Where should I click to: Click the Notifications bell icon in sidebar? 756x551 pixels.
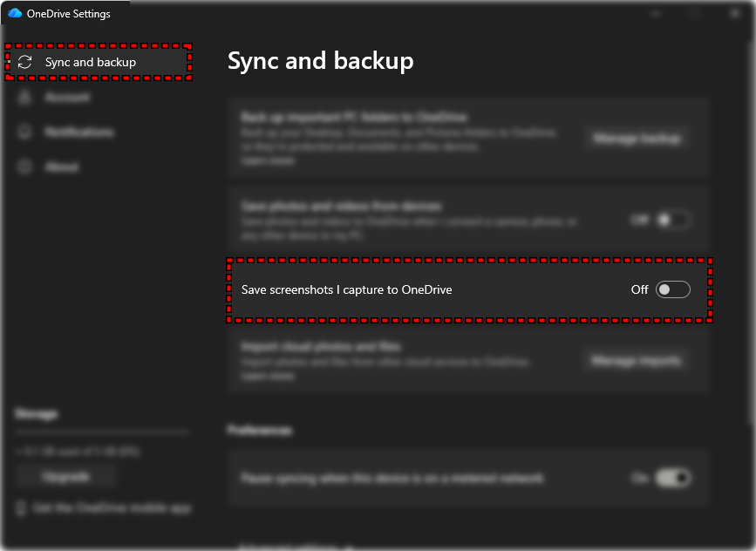(x=25, y=133)
